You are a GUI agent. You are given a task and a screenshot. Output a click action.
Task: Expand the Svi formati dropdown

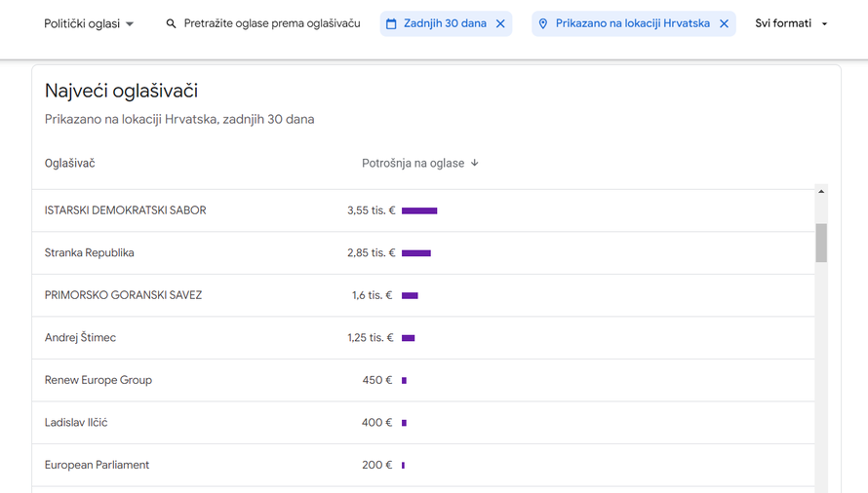(x=791, y=23)
